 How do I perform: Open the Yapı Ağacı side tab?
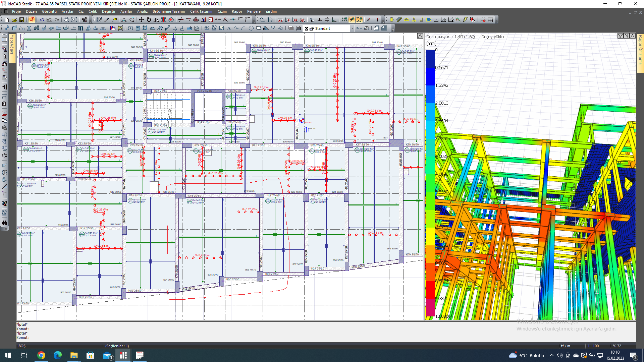12,48
